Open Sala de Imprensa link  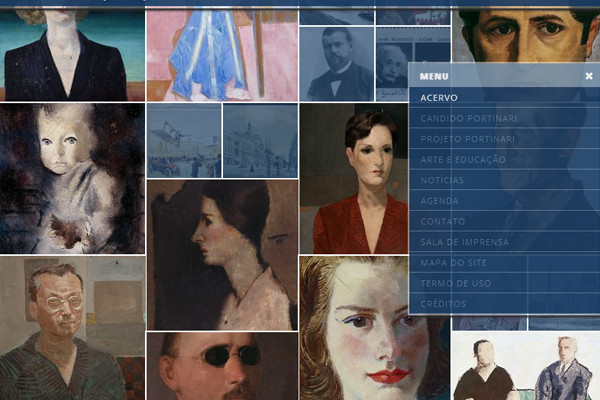[x=504, y=242]
